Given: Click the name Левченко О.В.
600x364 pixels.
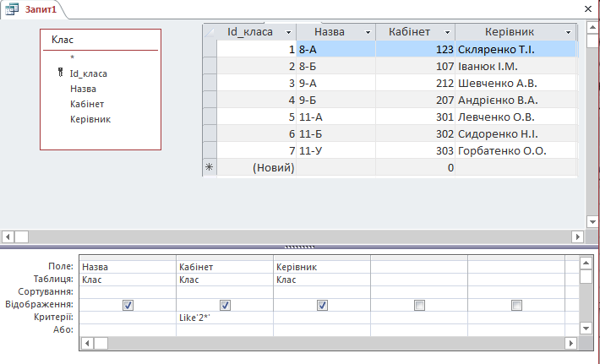Looking at the screenshot, I should tap(496, 117).
